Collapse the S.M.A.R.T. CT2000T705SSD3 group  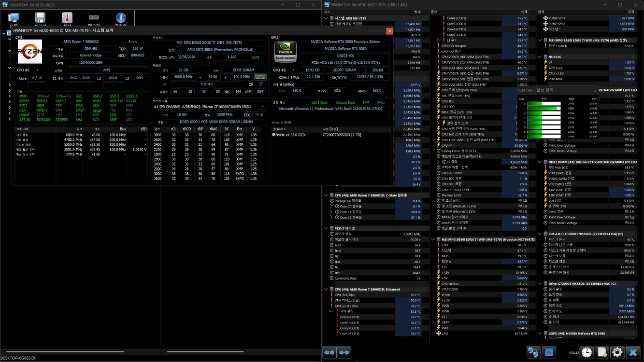point(540,234)
